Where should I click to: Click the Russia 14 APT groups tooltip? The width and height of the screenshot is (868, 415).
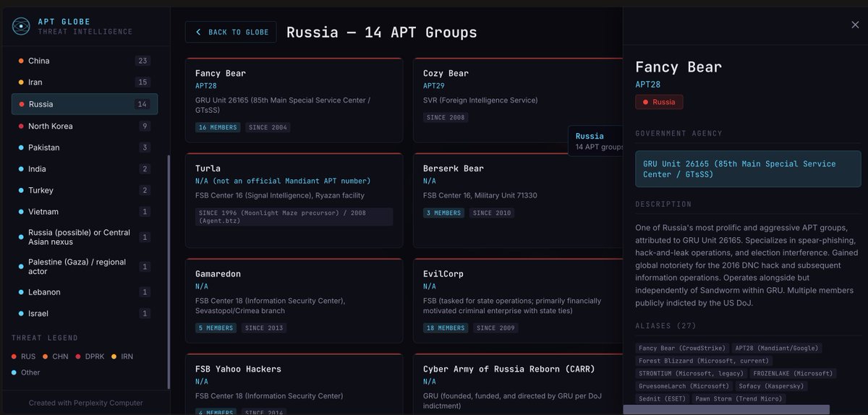[596, 141]
